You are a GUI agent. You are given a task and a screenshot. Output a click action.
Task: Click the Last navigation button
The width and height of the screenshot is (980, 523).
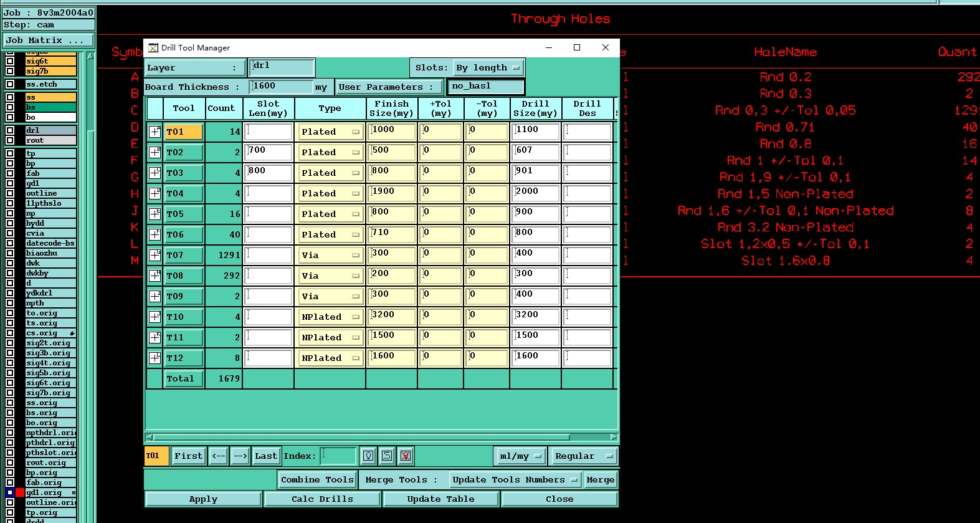[x=266, y=456]
